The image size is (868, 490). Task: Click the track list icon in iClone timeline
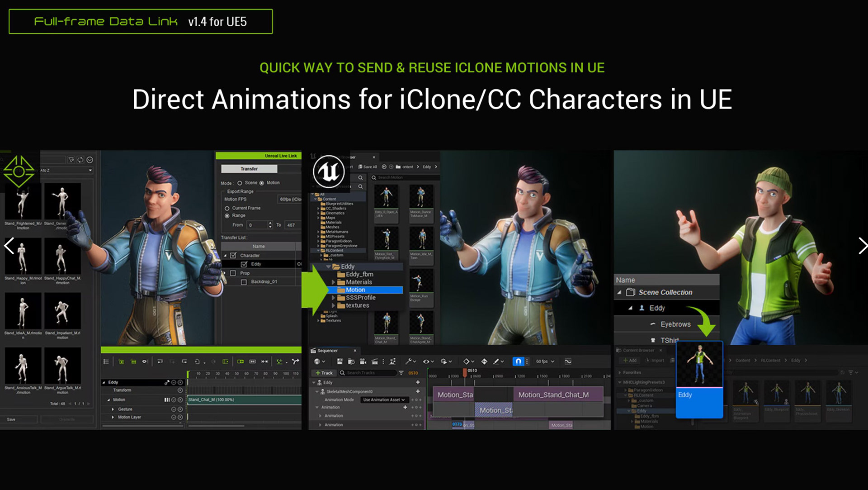106,362
